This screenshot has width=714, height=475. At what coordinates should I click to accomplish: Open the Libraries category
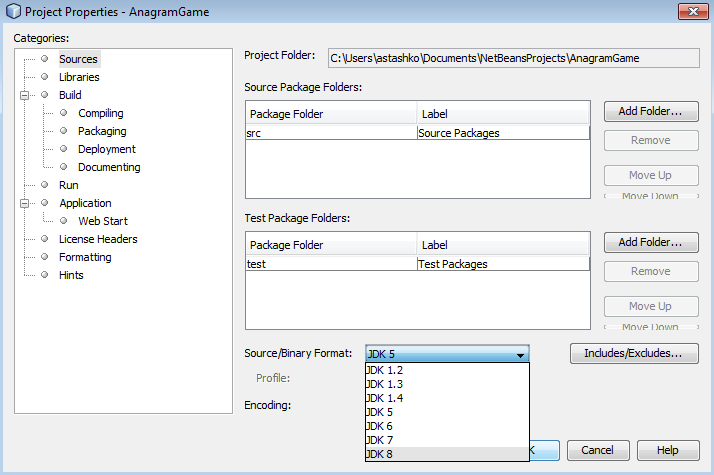tap(79, 77)
